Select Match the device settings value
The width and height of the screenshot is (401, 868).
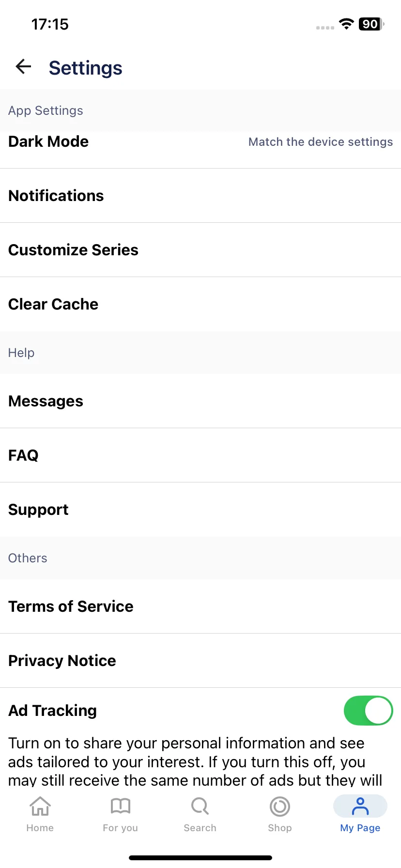[321, 142]
